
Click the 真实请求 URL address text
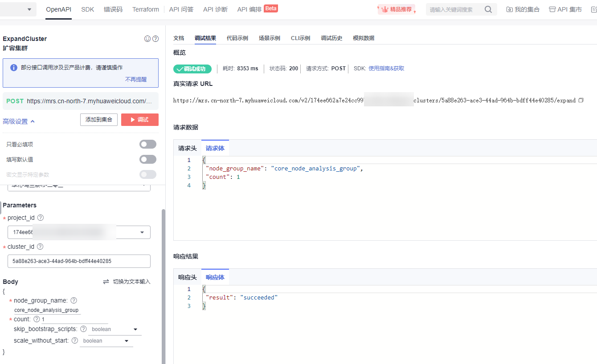(x=375, y=101)
